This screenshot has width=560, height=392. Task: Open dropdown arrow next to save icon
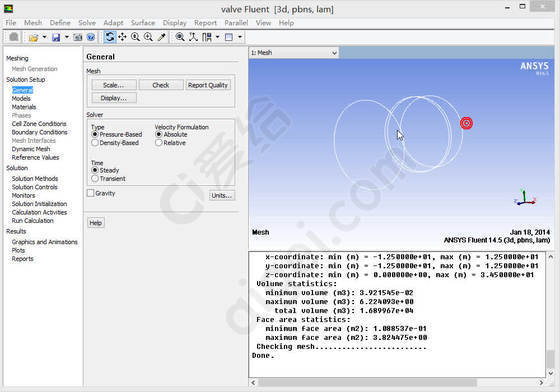tap(66, 37)
